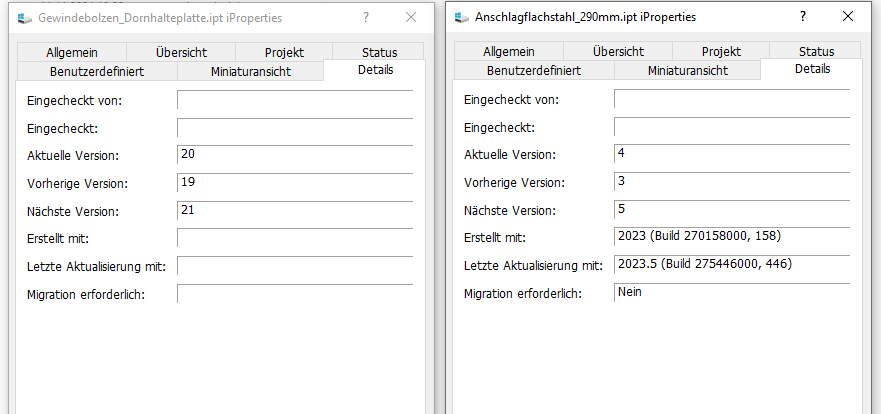Click the Aktuelle Version field showing 20

coord(295,154)
